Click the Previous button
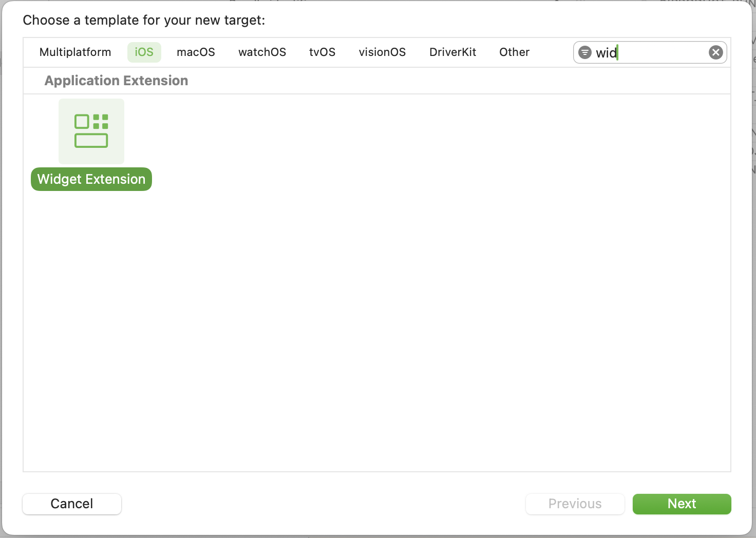756x538 pixels. [575, 504]
